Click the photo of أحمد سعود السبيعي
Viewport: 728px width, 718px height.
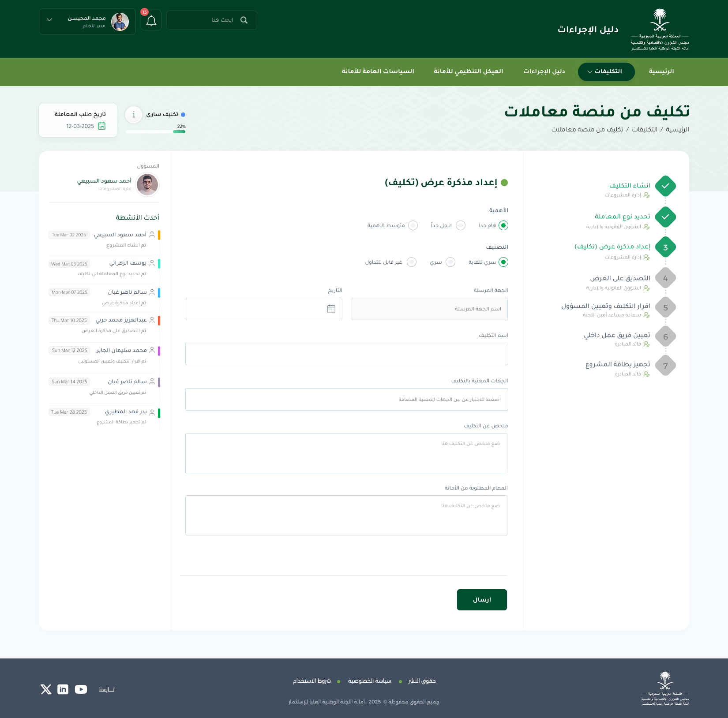tap(147, 184)
